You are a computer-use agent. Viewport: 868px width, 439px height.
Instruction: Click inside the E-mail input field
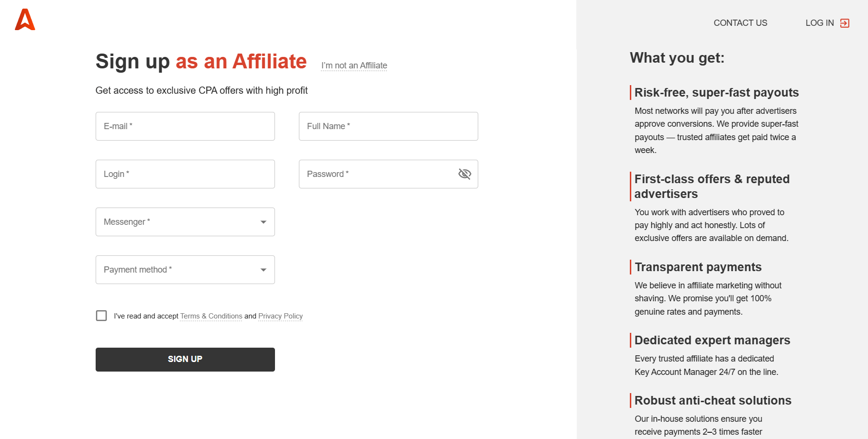(x=185, y=126)
